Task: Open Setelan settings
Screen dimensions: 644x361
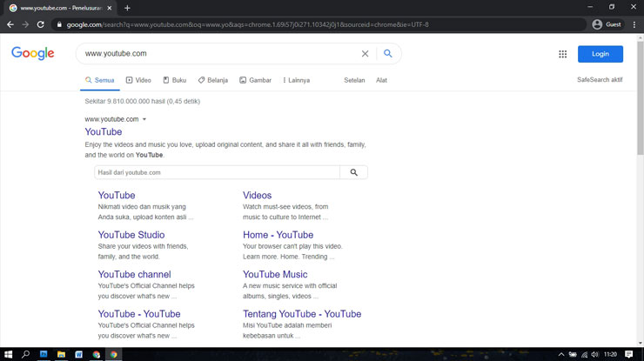Action: (x=354, y=80)
